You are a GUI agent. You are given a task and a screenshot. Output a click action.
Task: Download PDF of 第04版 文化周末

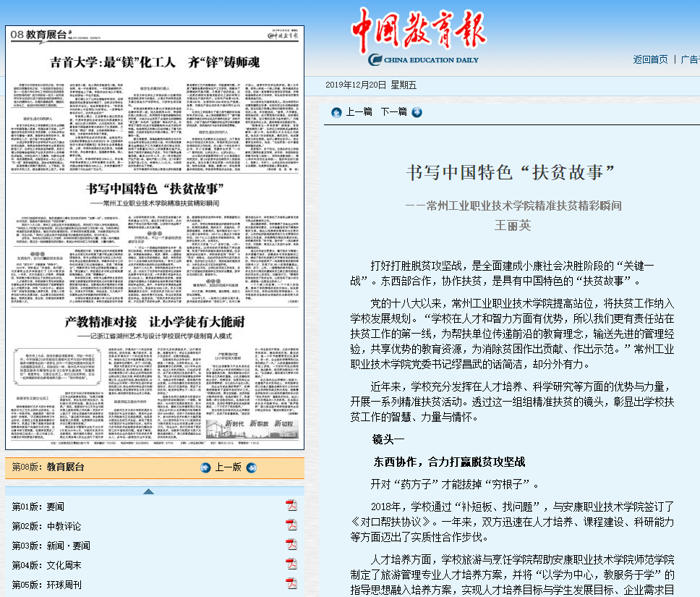291,564
